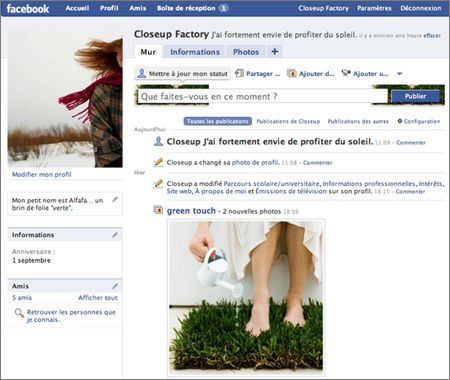Open Paramètres in top bar

[x=374, y=8]
